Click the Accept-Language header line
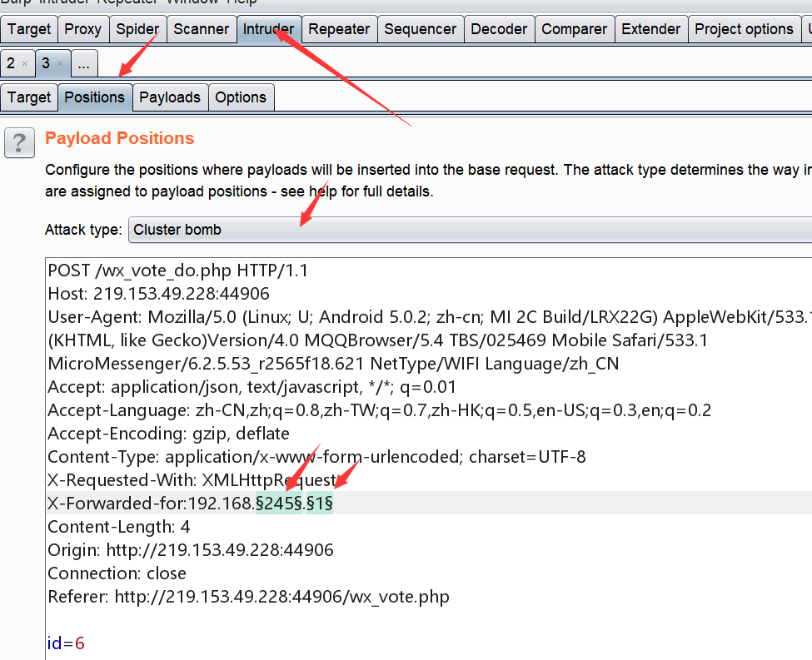 [380, 410]
